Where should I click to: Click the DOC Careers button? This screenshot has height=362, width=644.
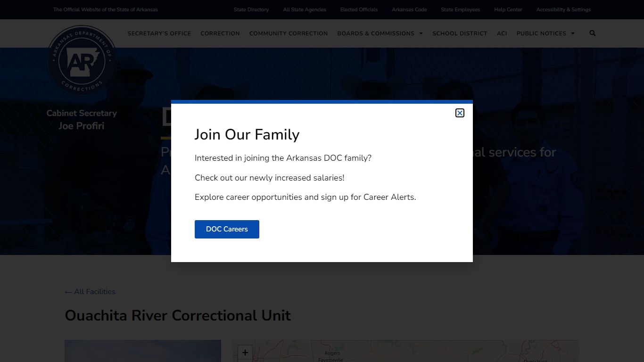pyautogui.click(x=227, y=229)
